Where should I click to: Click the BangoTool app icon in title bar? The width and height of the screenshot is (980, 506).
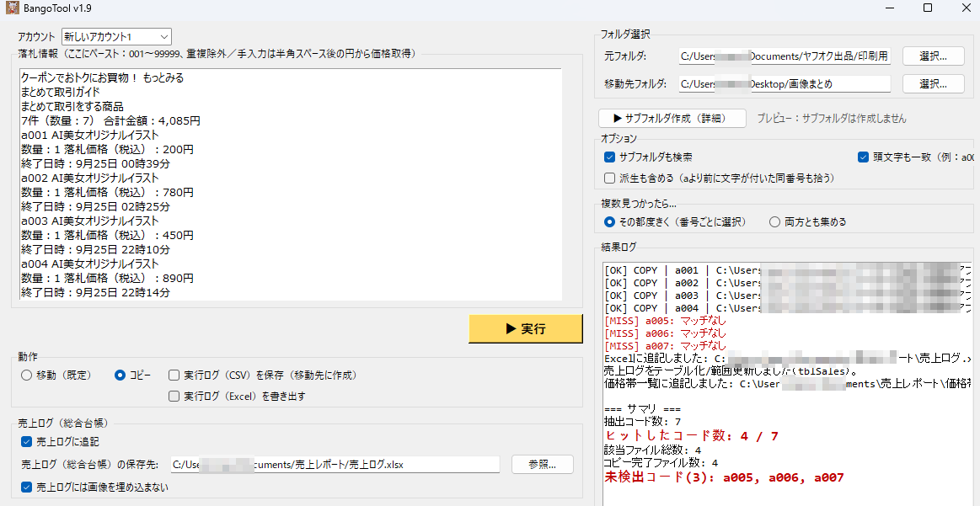[x=12, y=8]
